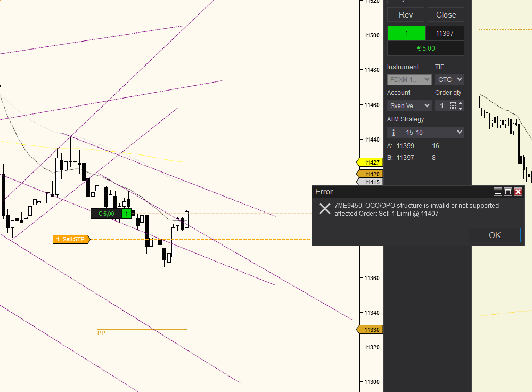This screenshot has height=392, width=532.
Task: Click OK in the Error dialog
Action: (494, 235)
